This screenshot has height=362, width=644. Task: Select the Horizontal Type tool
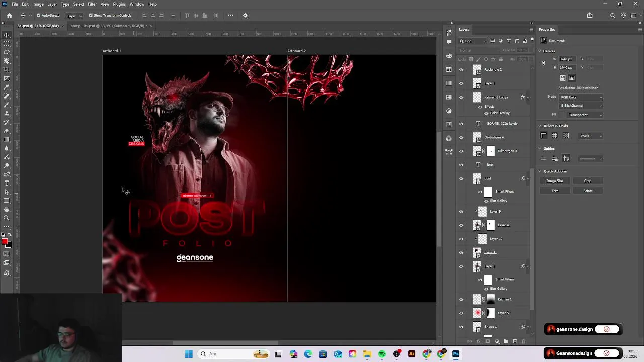coord(7,183)
